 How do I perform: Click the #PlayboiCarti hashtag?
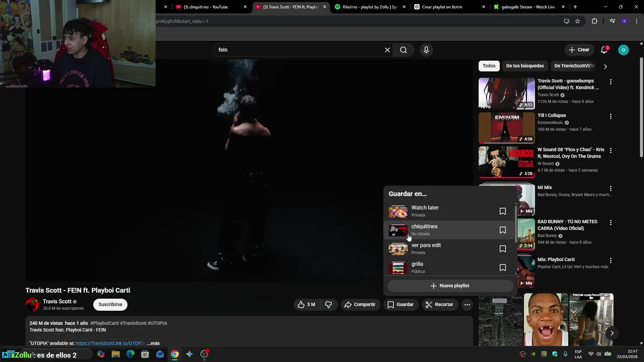tap(104, 323)
